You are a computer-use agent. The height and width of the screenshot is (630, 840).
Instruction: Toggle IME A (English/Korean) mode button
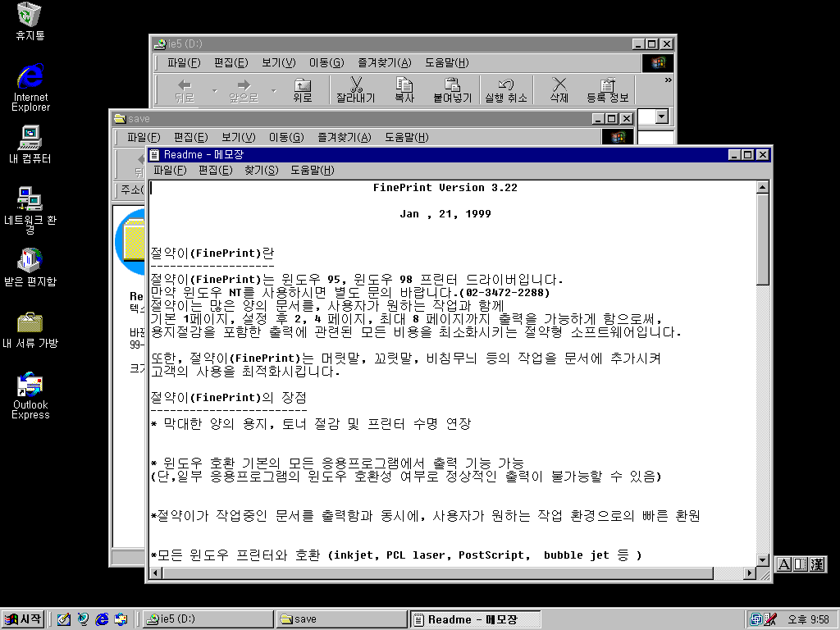(x=783, y=564)
